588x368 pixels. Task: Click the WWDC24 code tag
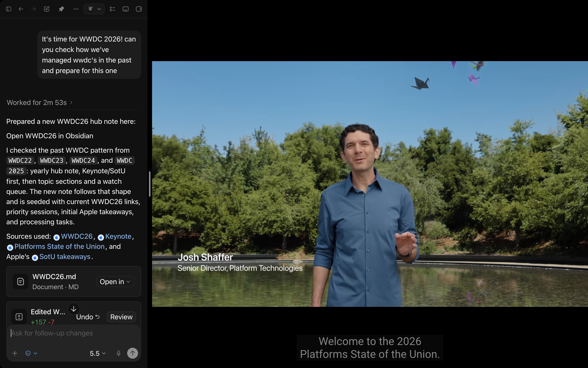point(83,161)
